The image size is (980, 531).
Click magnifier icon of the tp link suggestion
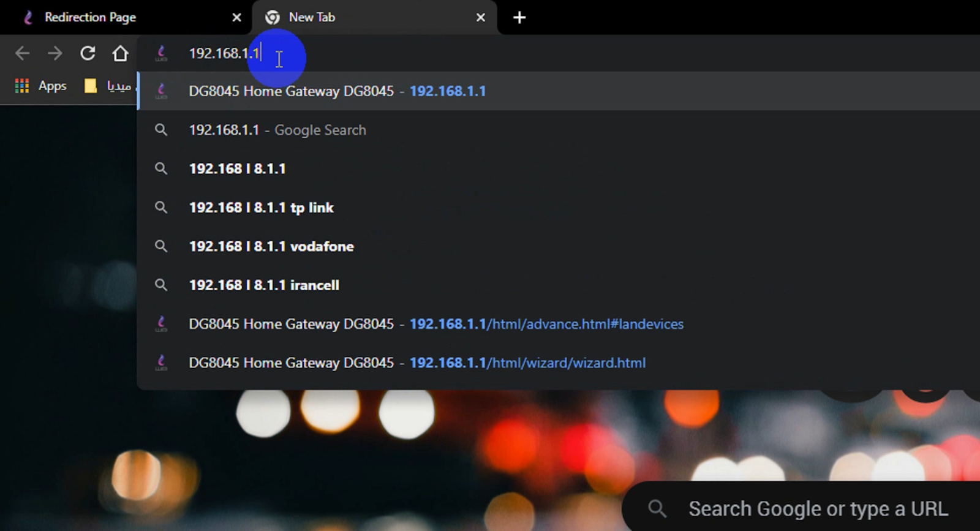160,208
